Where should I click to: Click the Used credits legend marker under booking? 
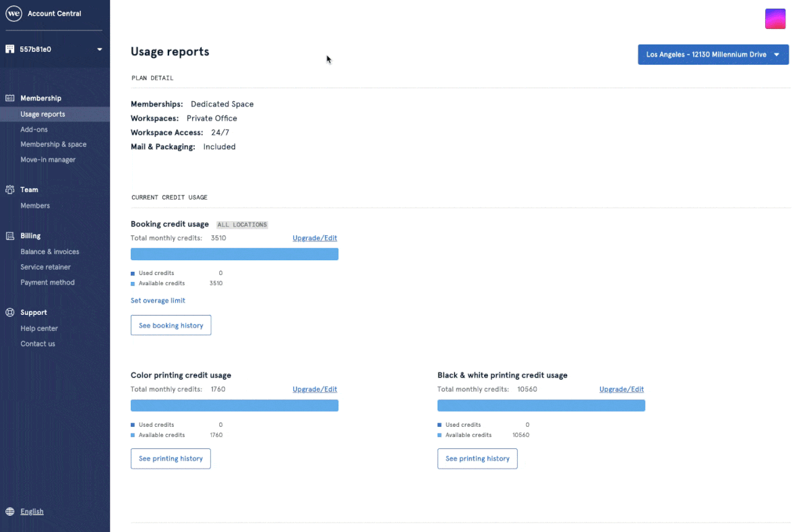(133, 273)
